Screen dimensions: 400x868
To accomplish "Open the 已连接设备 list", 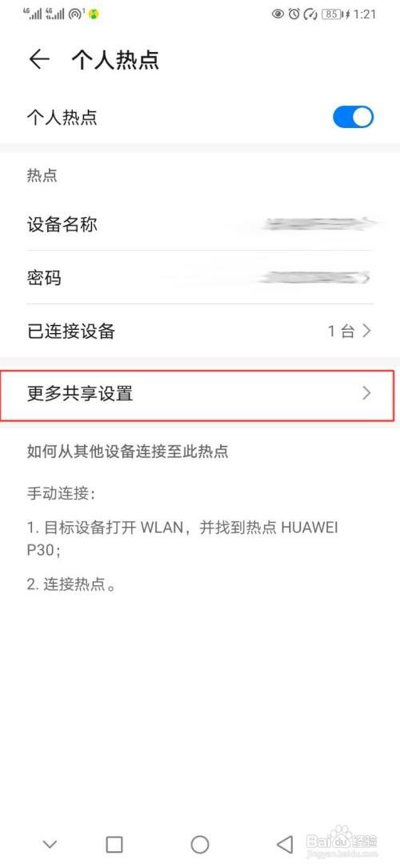I will [x=200, y=331].
